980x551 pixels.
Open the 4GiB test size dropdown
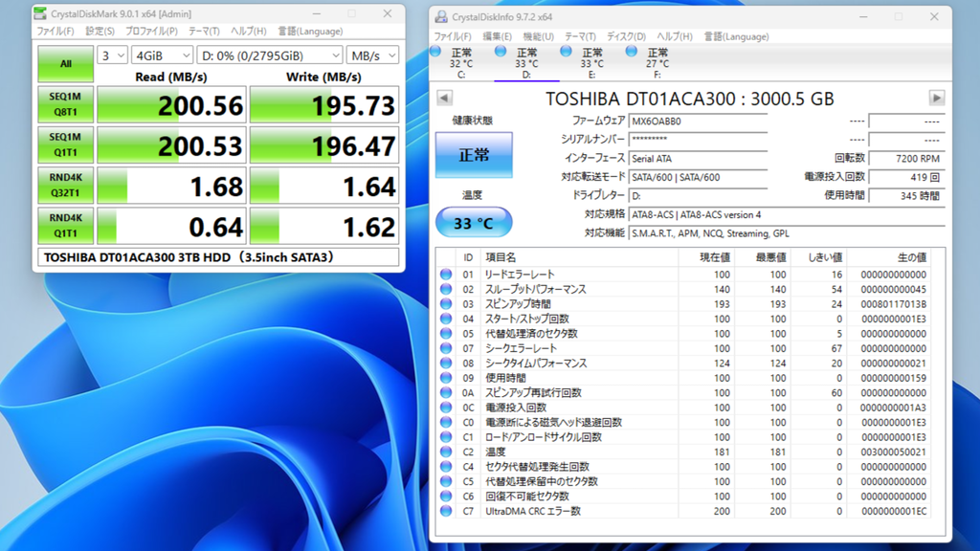(x=162, y=55)
